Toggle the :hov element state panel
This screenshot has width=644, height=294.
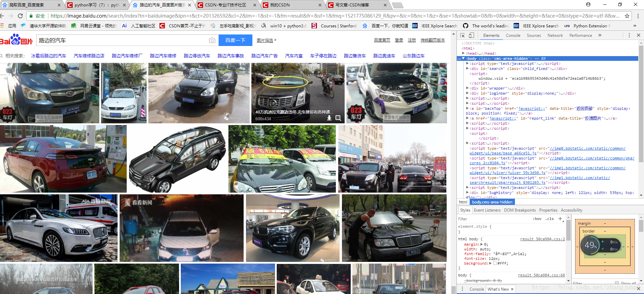coord(537,219)
